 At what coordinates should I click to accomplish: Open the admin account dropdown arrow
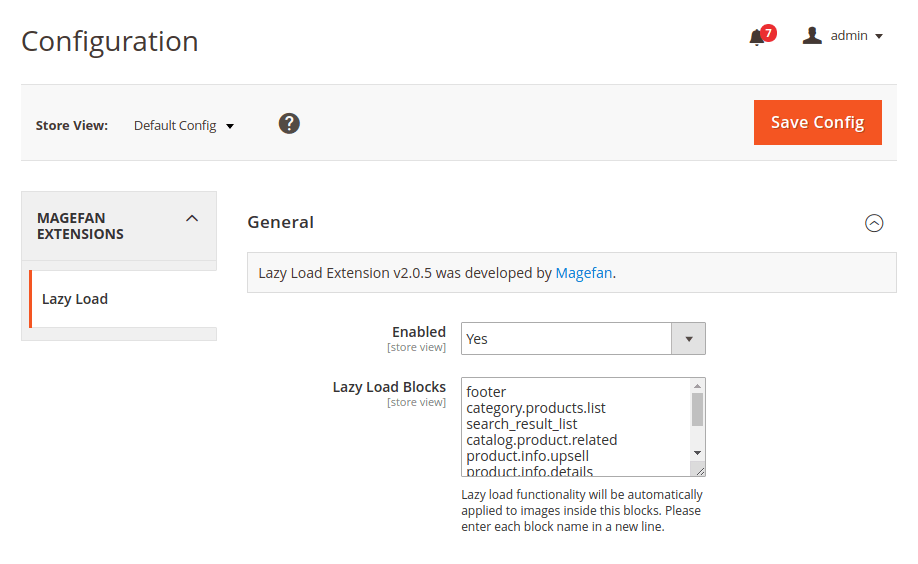tap(879, 37)
